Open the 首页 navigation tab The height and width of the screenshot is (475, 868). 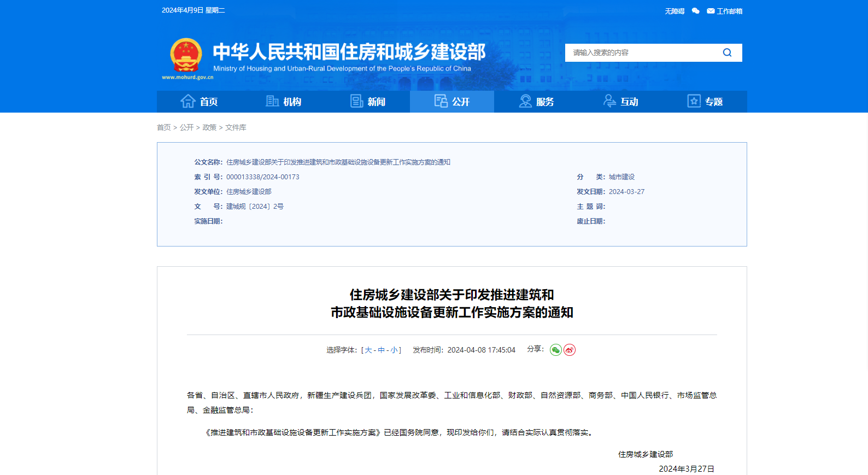point(199,102)
